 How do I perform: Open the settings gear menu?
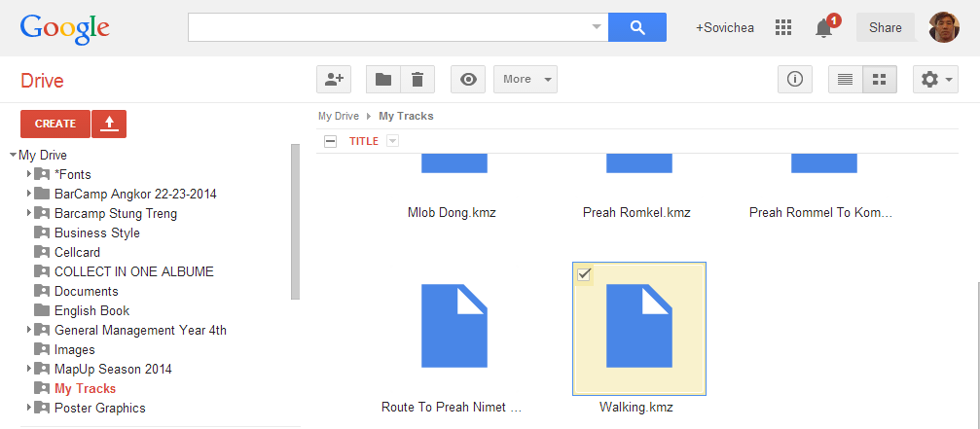pyautogui.click(x=935, y=80)
